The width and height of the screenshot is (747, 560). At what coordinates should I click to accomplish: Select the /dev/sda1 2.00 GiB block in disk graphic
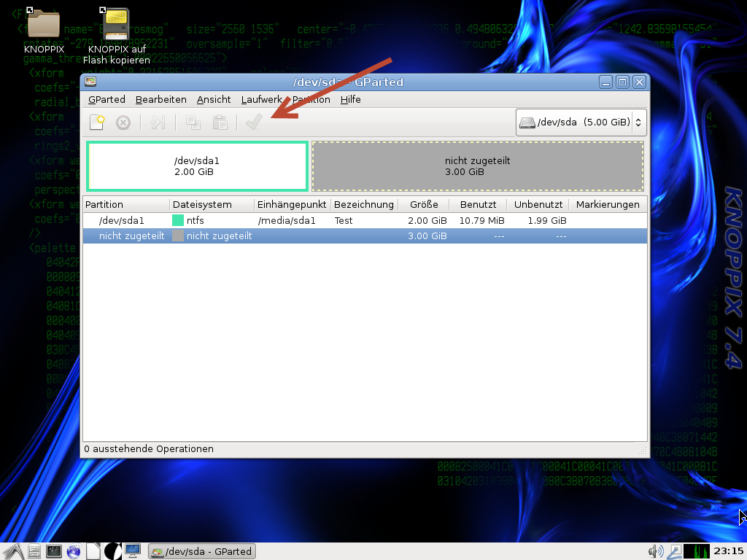pyautogui.click(x=197, y=166)
